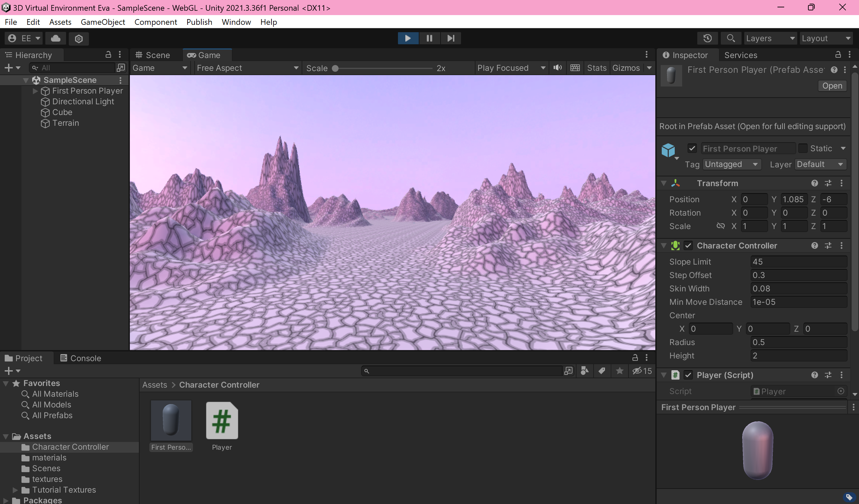The width and height of the screenshot is (859, 504).
Task: Open Character Controller help icon
Action: click(x=815, y=245)
